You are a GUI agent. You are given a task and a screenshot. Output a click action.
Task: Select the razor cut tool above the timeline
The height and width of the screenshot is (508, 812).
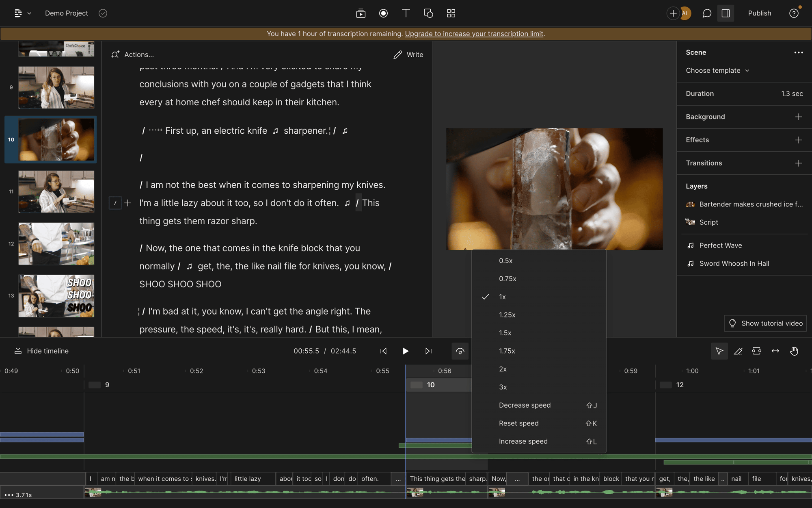(739, 351)
